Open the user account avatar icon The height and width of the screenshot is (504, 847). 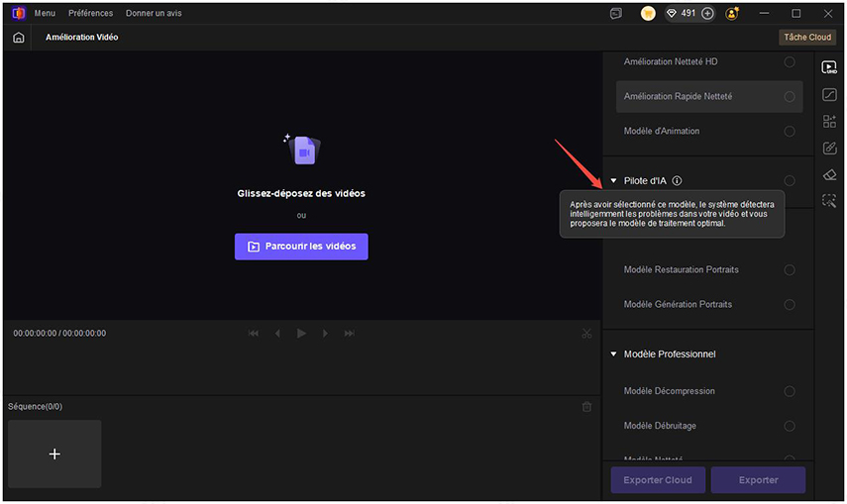coord(732,14)
